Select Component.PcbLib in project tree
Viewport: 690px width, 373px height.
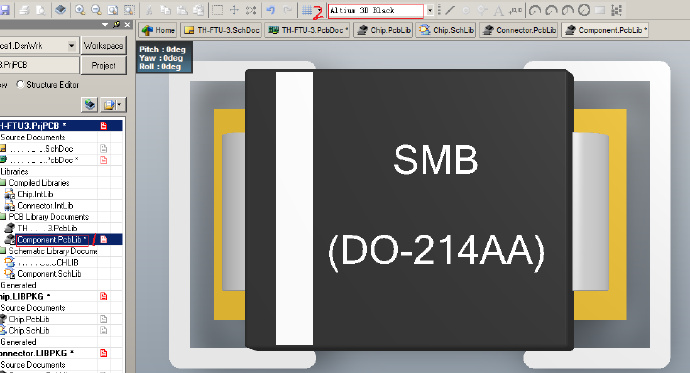pos(51,240)
